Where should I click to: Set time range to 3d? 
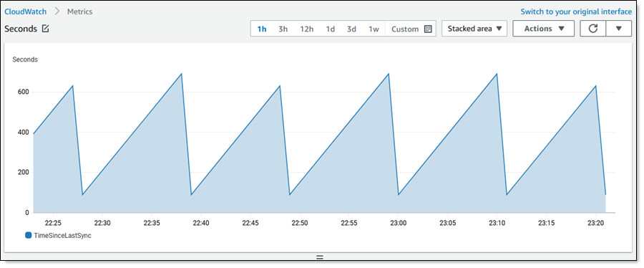tap(351, 29)
